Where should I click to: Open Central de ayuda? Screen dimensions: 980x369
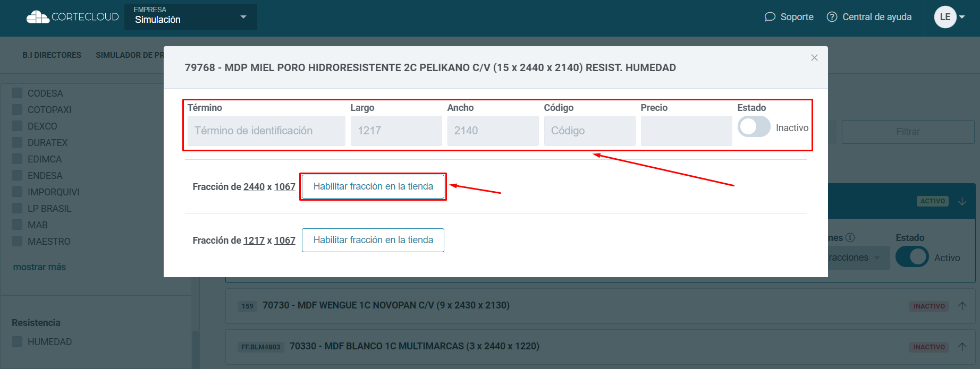point(869,17)
